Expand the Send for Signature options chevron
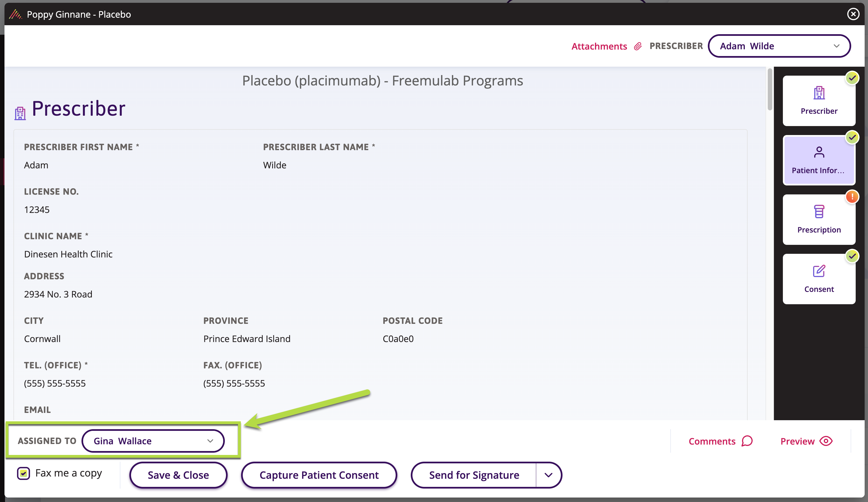 549,475
